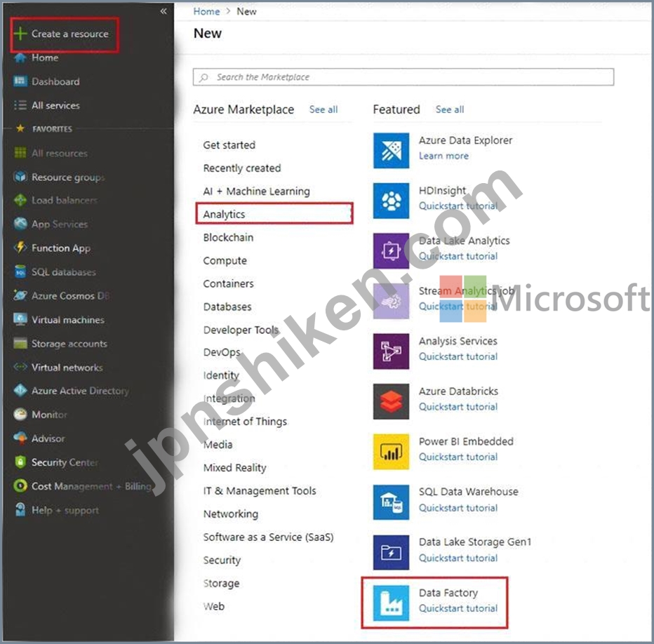Open the Help + support icon
The image size is (654, 644).
pos(20,510)
